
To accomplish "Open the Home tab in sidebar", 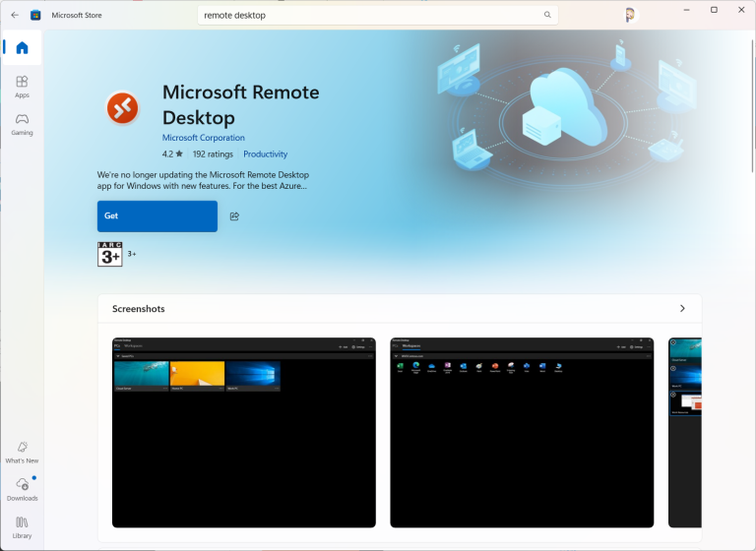I will coord(22,48).
